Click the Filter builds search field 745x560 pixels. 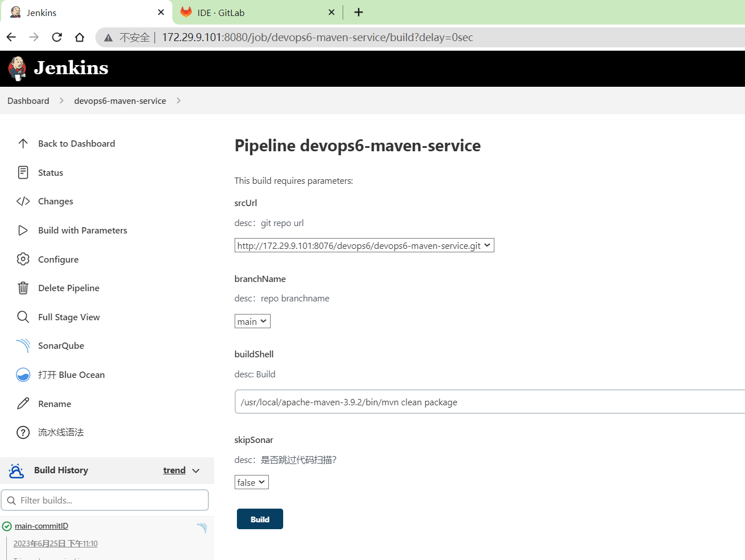tap(105, 500)
